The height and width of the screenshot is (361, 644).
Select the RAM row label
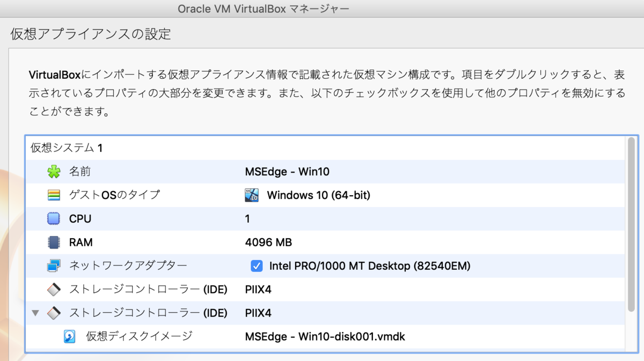pyautogui.click(x=80, y=242)
